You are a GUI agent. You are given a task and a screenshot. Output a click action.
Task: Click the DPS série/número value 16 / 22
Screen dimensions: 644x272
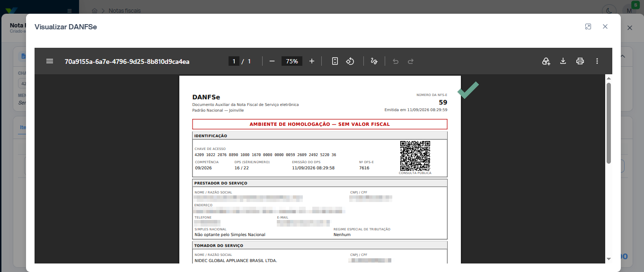click(241, 168)
